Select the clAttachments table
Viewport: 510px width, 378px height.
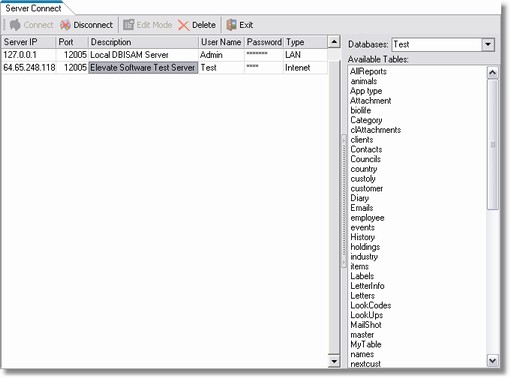(376, 130)
